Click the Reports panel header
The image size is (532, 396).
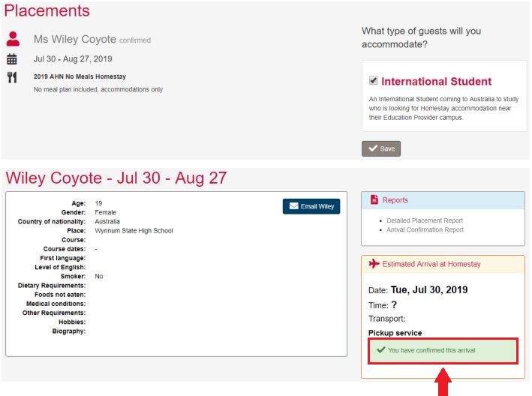click(x=443, y=200)
